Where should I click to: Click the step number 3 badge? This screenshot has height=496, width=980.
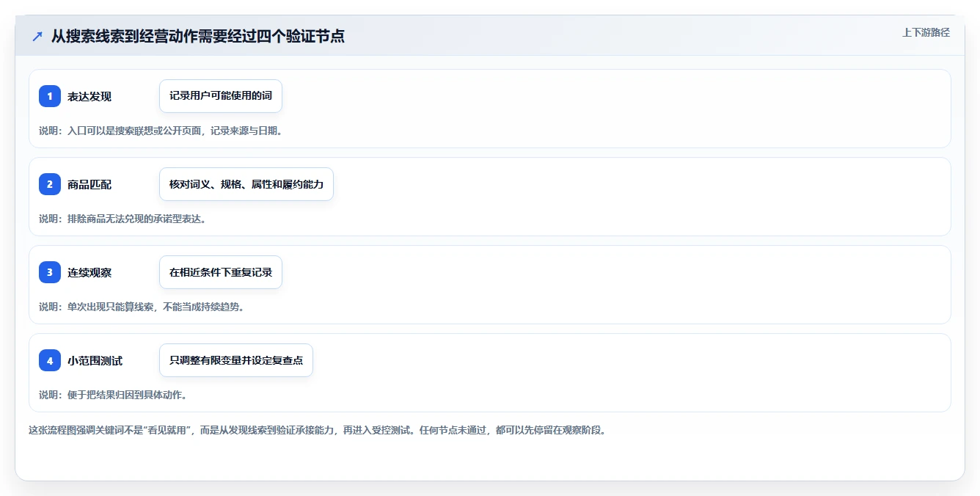point(50,272)
